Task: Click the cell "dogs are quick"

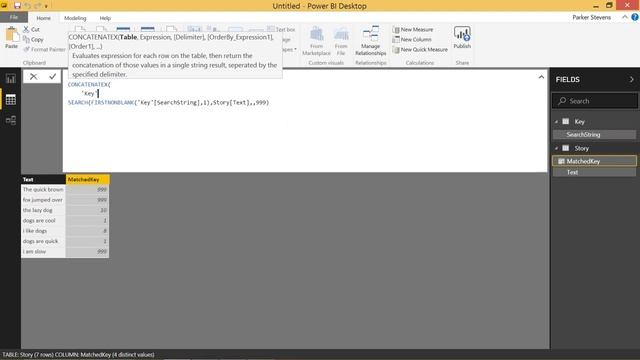Action: 43,241
